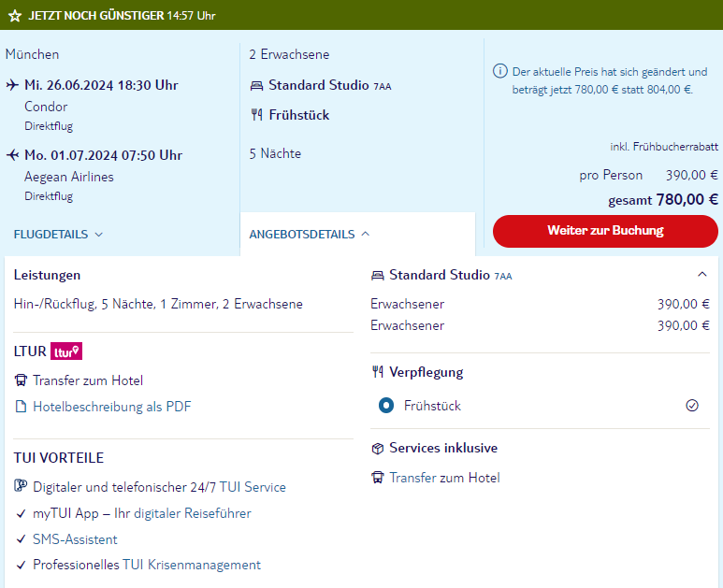Click the bus icon under LTUR
This screenshot has height=588, width=723.
(21, 380)
